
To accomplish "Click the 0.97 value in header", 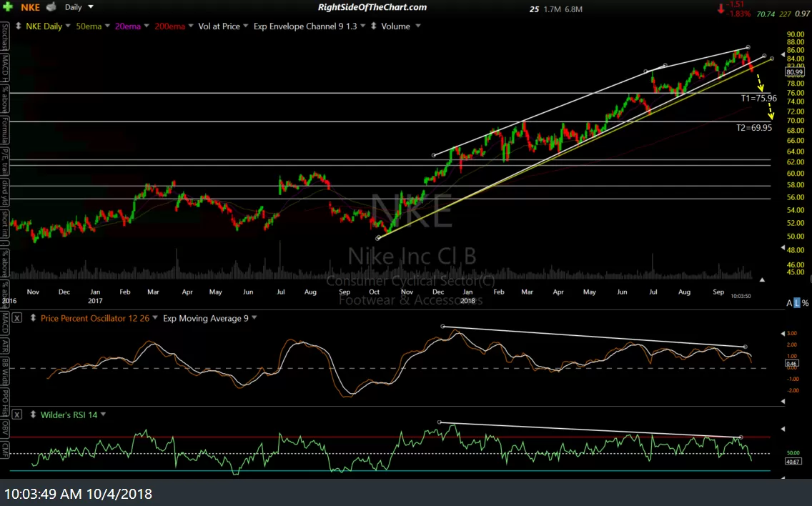I will coord(802,14).
